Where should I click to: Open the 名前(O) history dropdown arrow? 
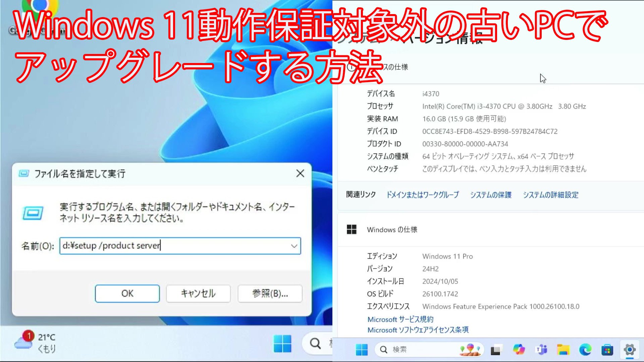point(294,246)
